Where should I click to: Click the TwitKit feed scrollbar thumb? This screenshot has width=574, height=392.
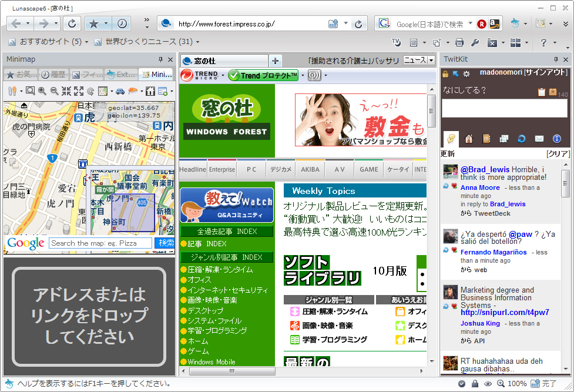[x=566, y=183]
